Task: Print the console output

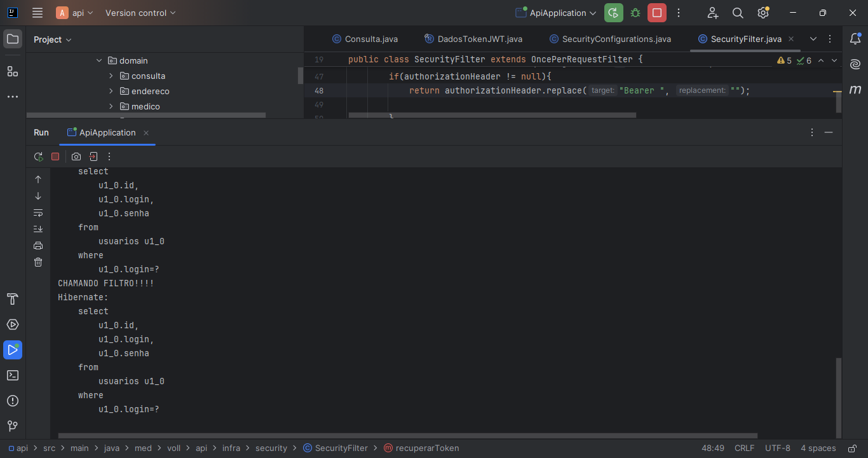Action: (38, 246)
